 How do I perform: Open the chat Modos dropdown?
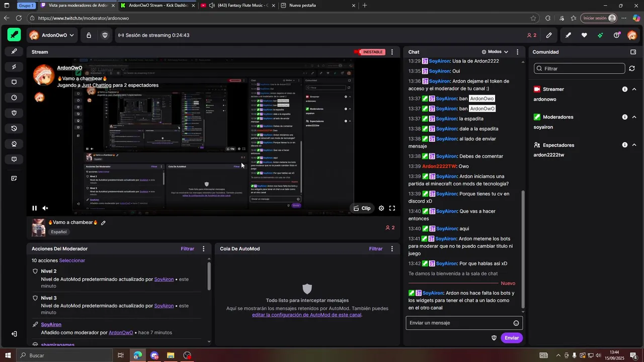coord(495,52)
